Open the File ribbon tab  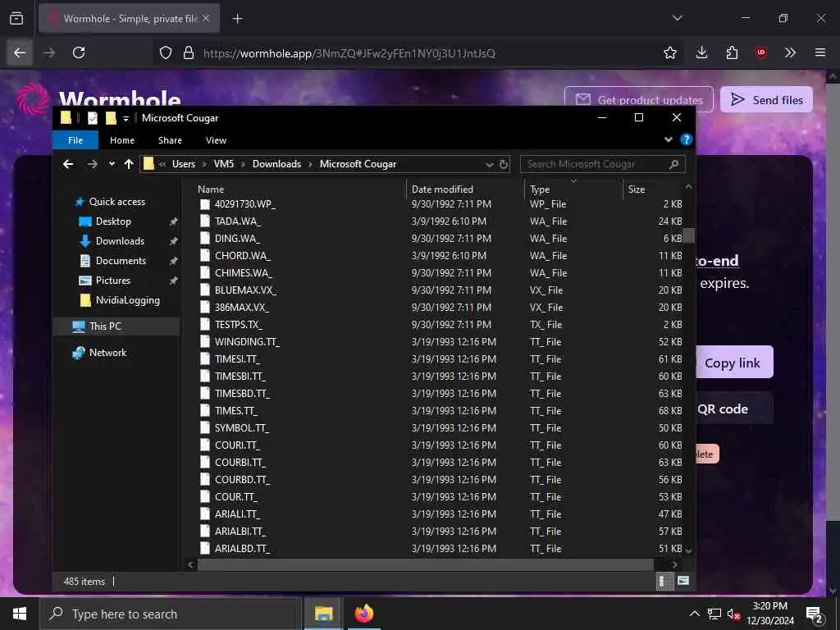coord(75,139)
